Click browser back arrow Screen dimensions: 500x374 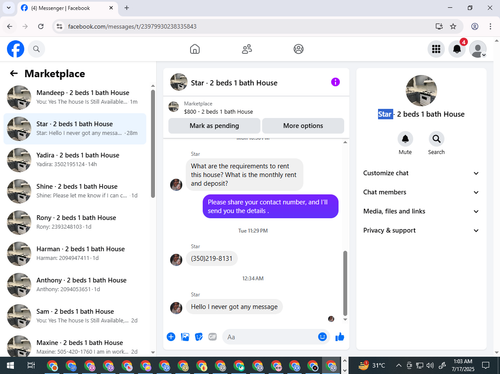click(10, 26)
